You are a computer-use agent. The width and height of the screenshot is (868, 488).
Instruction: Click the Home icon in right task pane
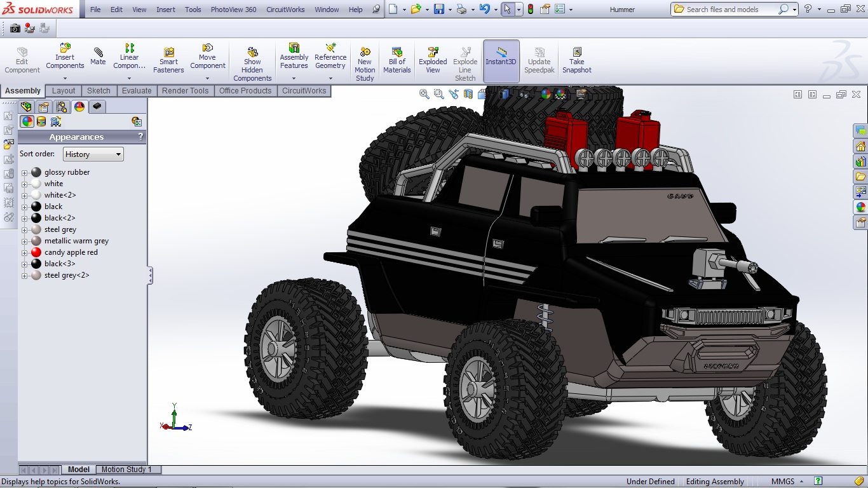click(861, 147)
